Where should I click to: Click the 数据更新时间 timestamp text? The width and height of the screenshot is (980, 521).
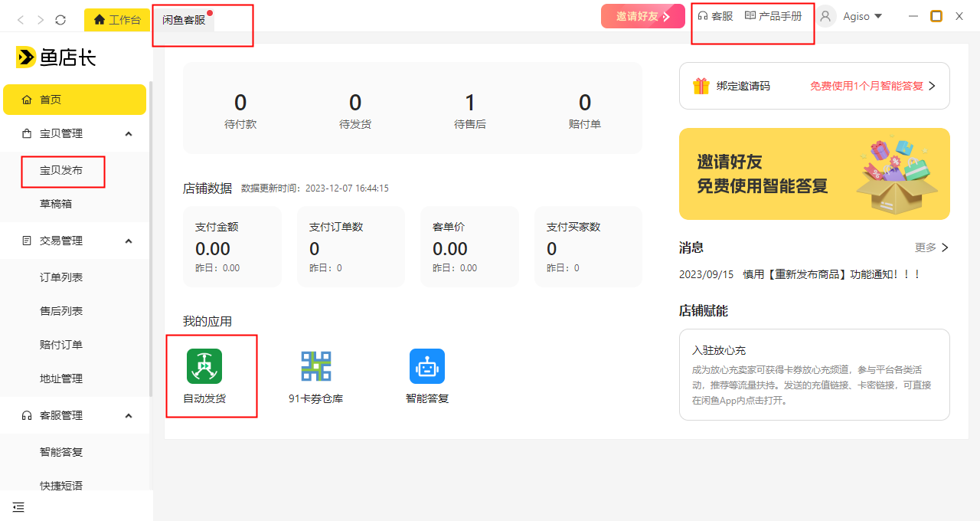(315, 188)
